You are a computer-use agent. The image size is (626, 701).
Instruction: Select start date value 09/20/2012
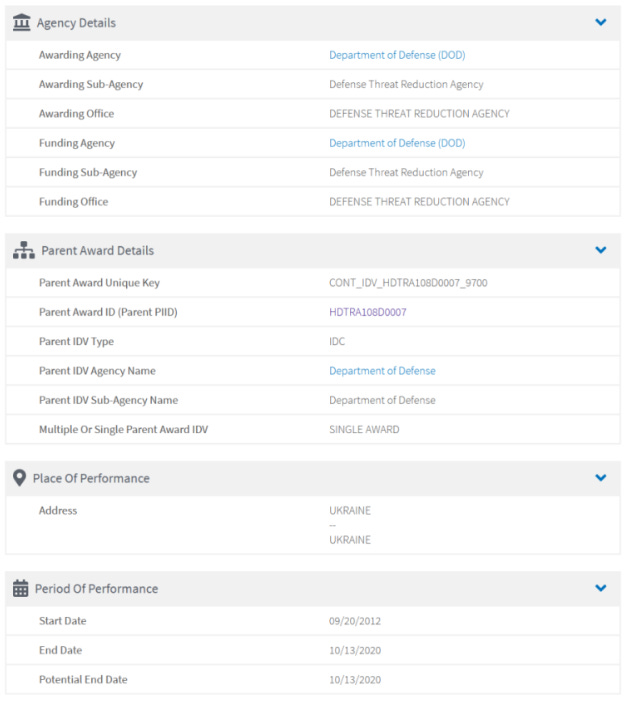355,621
